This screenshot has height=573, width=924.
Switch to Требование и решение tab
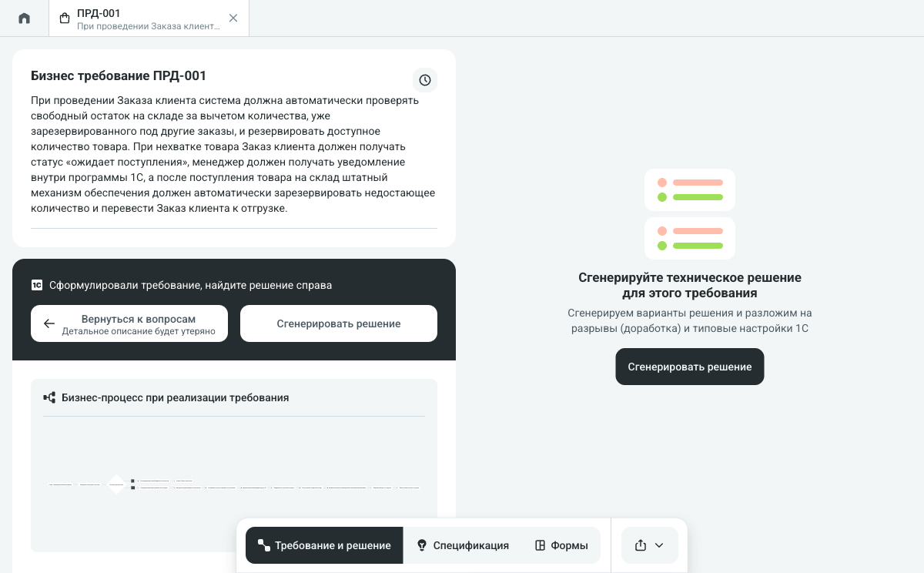coord(324,545)
